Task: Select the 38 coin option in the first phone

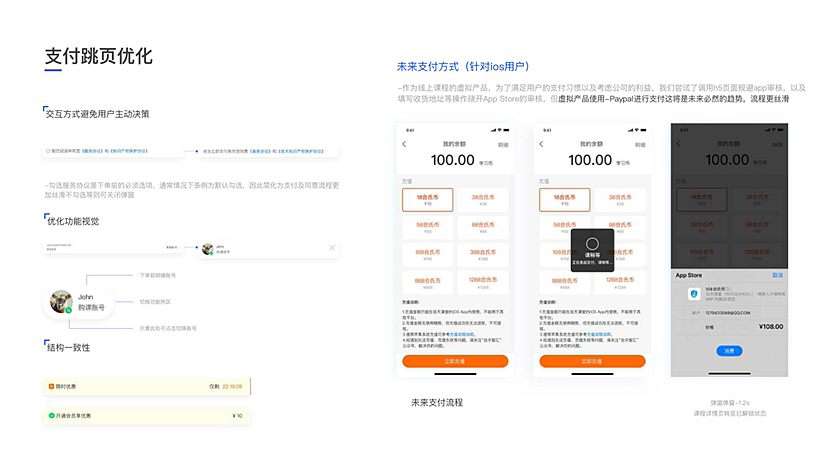Action: pos(483,200)
